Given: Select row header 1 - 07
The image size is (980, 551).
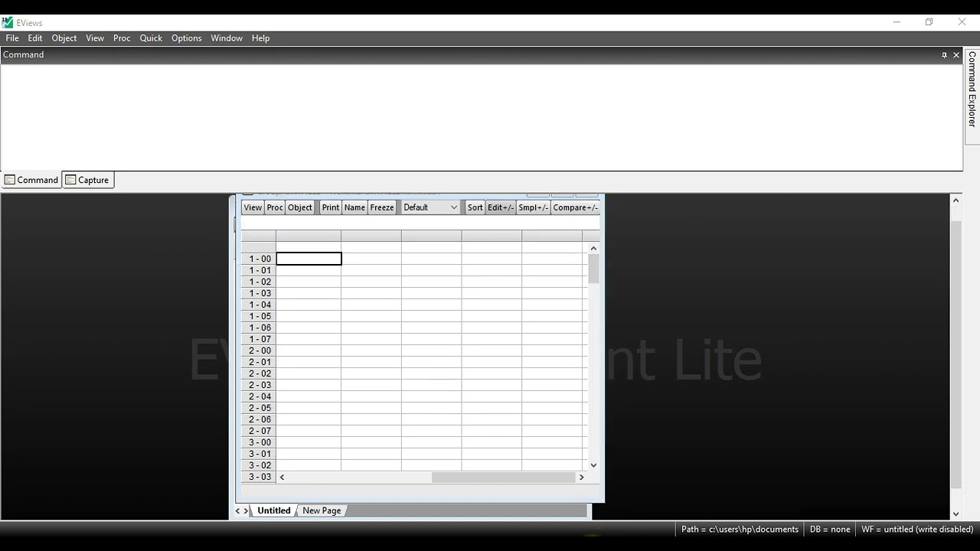Looking at the screenshot, I should click(259, 339).
